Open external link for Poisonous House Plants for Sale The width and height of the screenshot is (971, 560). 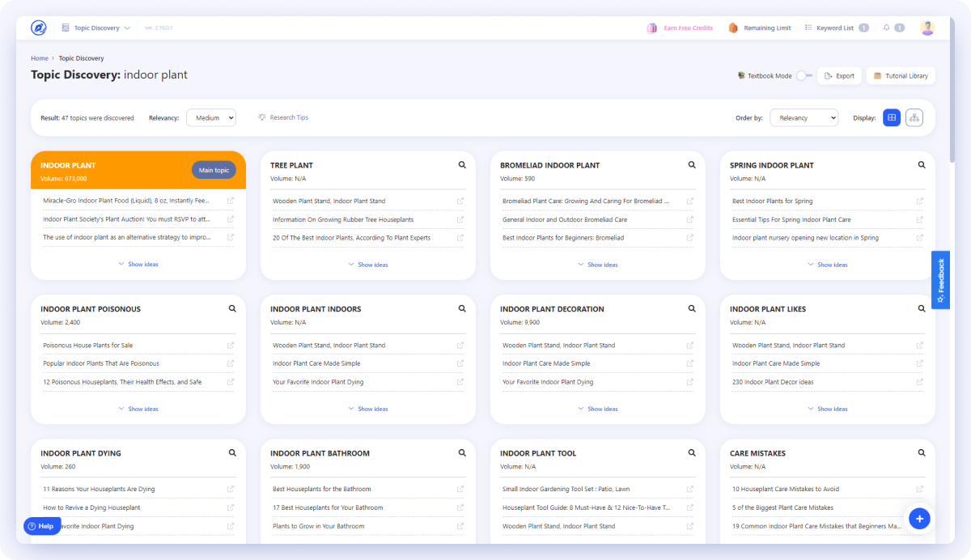click(230, 345)
